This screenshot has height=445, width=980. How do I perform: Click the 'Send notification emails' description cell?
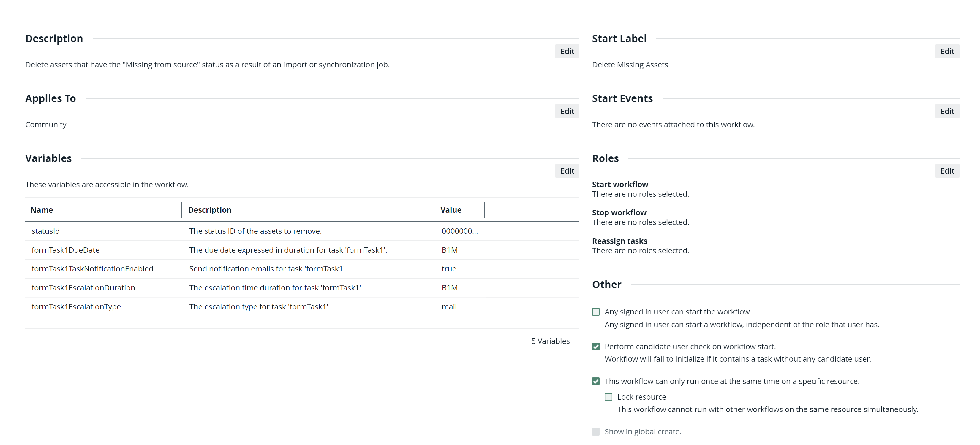click(268, 269)
